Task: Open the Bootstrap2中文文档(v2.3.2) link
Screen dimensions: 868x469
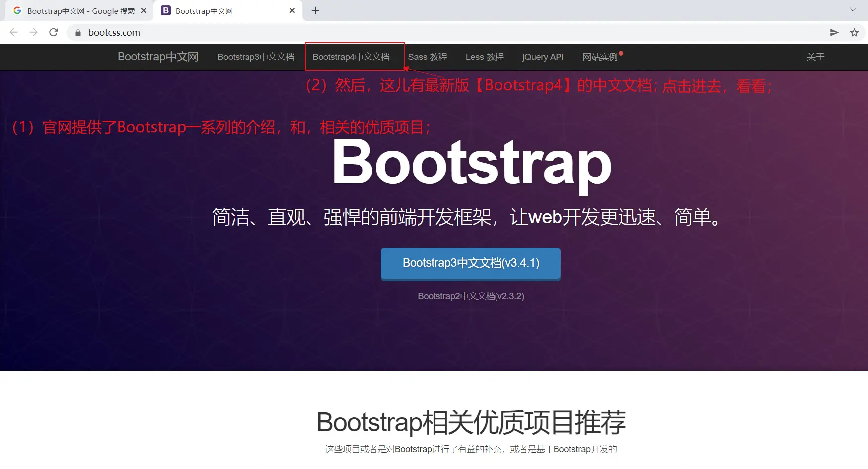Action: pos(471,296)
